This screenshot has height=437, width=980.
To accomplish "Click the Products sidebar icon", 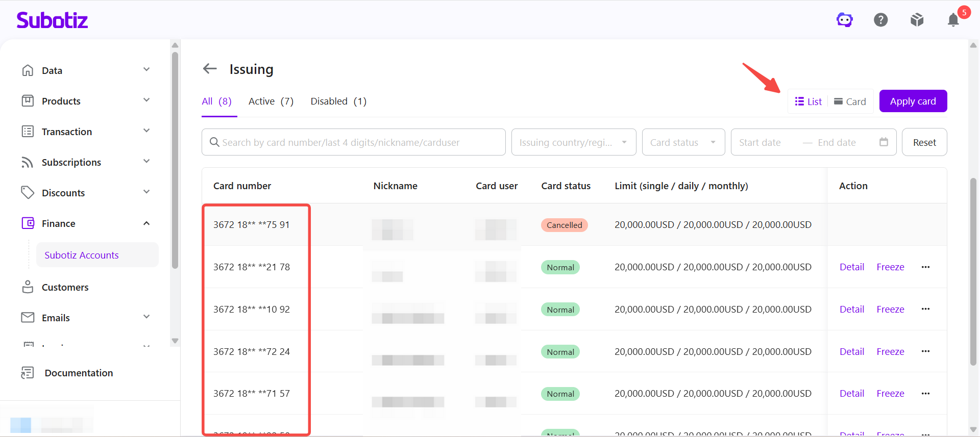I will [x=28, y=101].
